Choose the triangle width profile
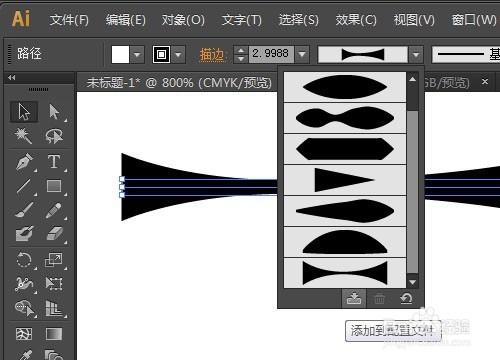Viewport: 500px width, 360px height. pyautogui.click(x=345, y=180)
